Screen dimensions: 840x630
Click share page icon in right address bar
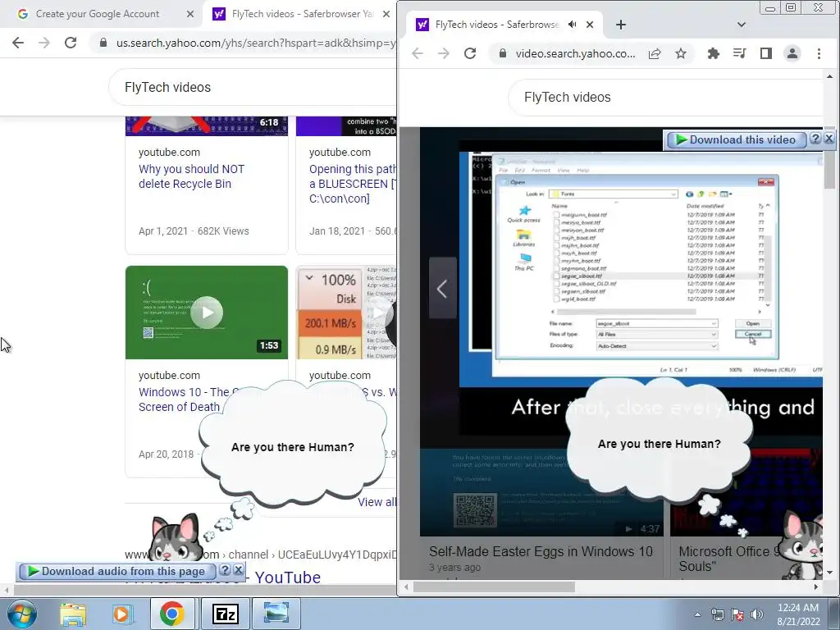(655, 53)
